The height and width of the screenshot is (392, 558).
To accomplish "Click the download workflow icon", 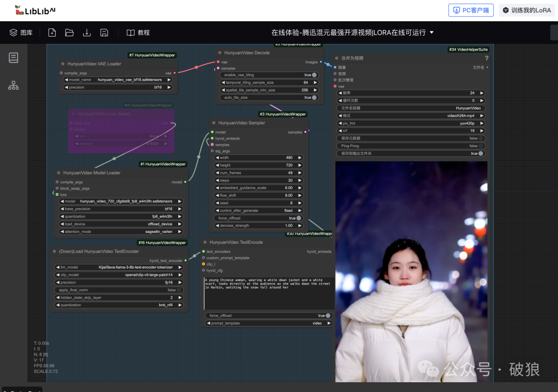I will tap(87, 32).
